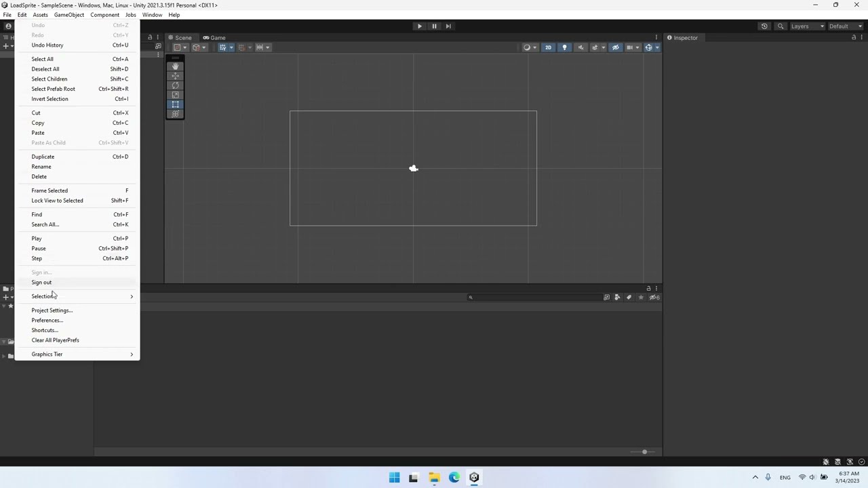868x488 pixels.
Task: Choose Duplicate in Edit menu
Action: tap(77, 157)
